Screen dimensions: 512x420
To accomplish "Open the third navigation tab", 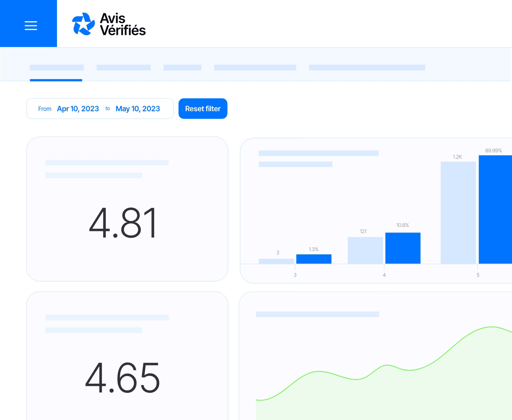I will [x=182, y=68].
